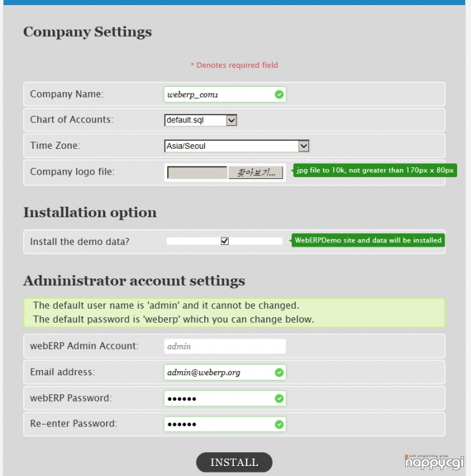Click the WebERPDemo site data tooltip
471x476 pixels.
point(368,240)
